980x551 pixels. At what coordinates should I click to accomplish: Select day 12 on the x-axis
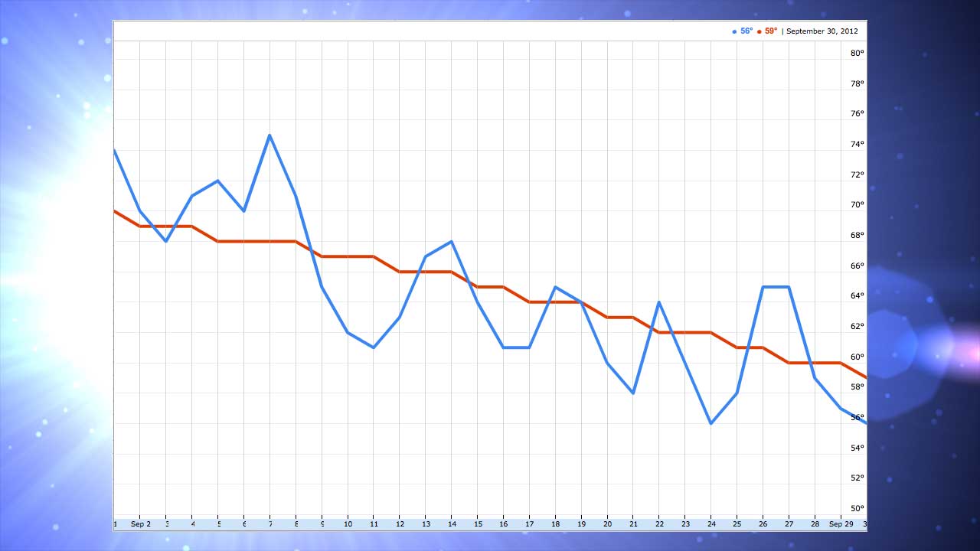(x=400, y=524)
